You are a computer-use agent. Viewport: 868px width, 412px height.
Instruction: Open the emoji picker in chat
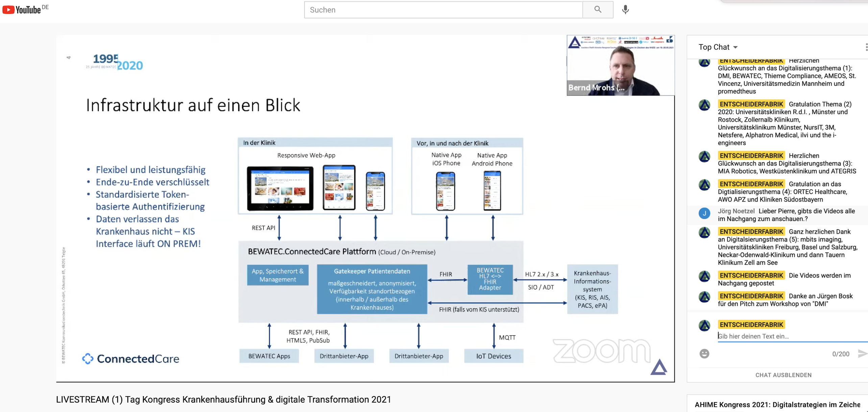(x=704, y=354)
